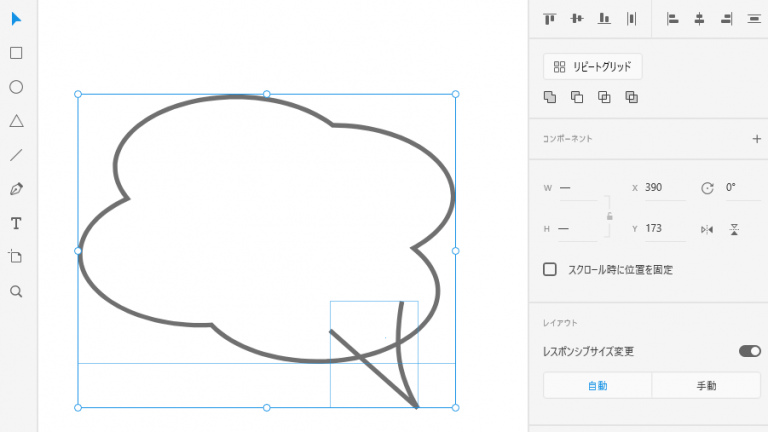768x432 pixels.
Task: Activate the Zoom magnifier tool
Action: coord(16,291)
